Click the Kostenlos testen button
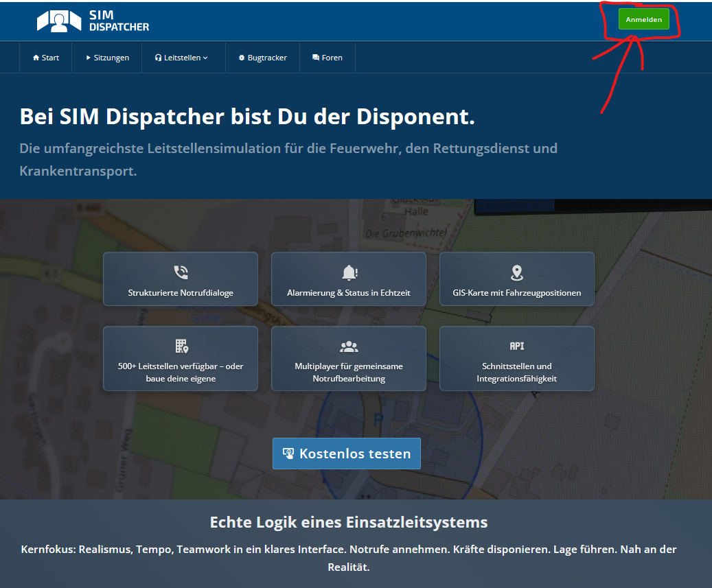The width and height of the screenshot is (712, 588). click(x=347, y=454)
